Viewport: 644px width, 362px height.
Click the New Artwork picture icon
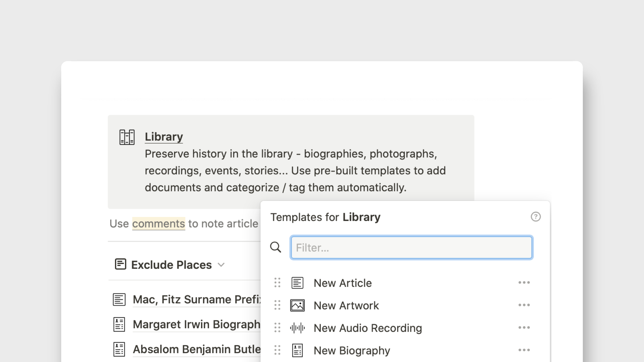tap(297, 305)
